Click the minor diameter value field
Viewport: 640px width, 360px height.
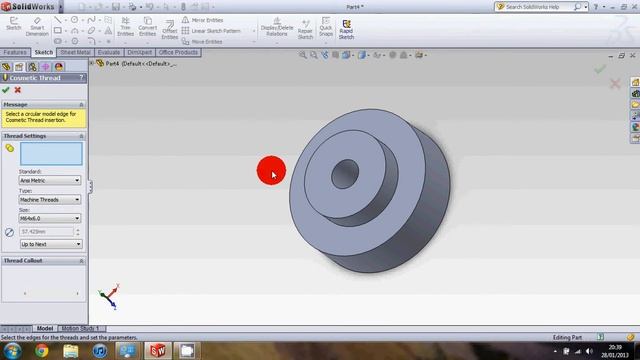46,231
